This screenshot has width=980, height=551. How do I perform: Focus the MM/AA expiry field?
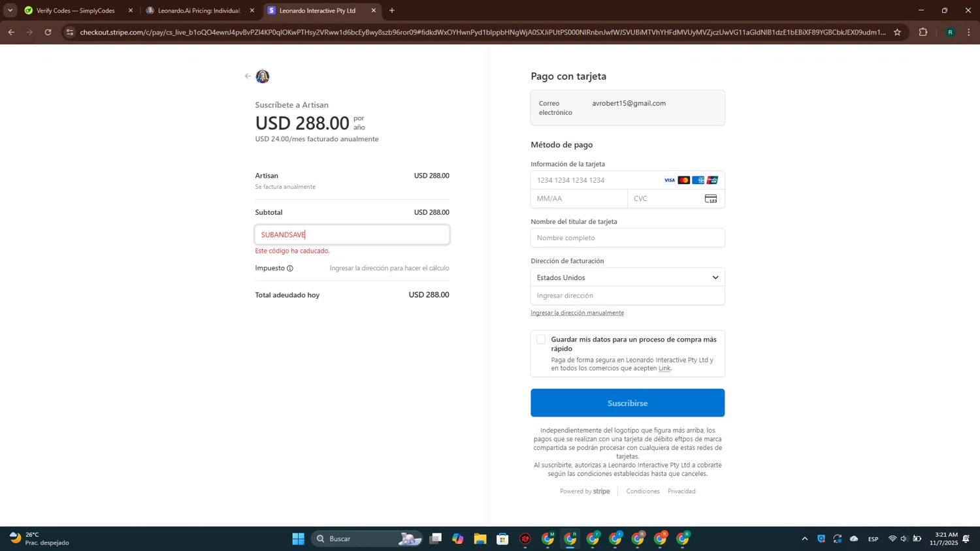(x=579, y=198)
